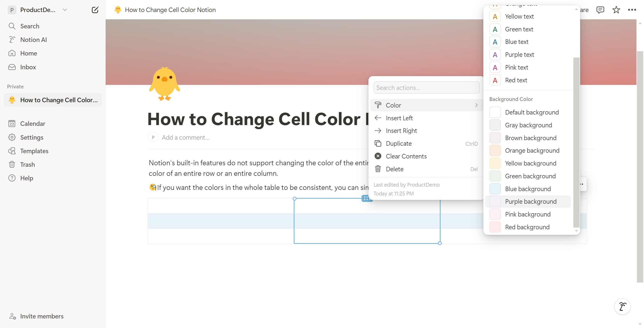Select Red background

pos(528,227)
